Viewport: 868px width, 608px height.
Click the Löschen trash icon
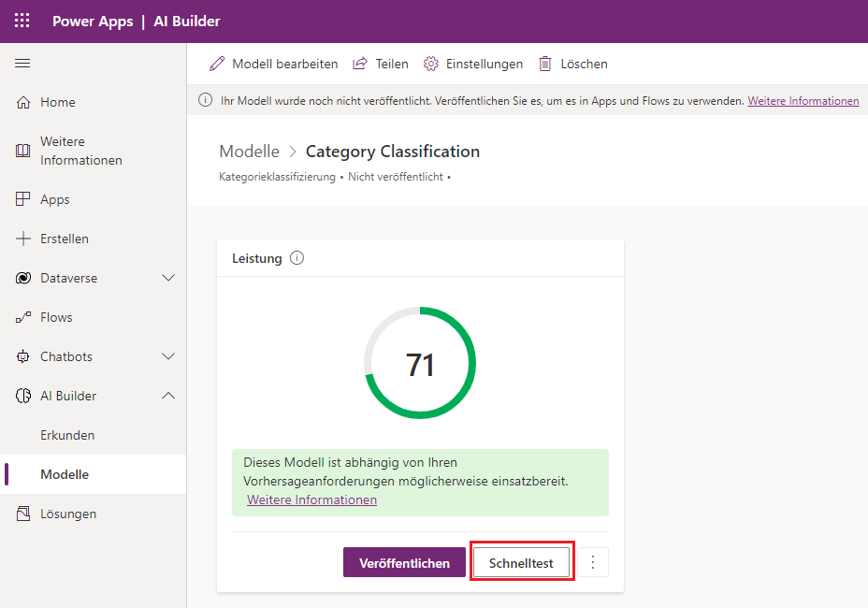pos(545,65)
